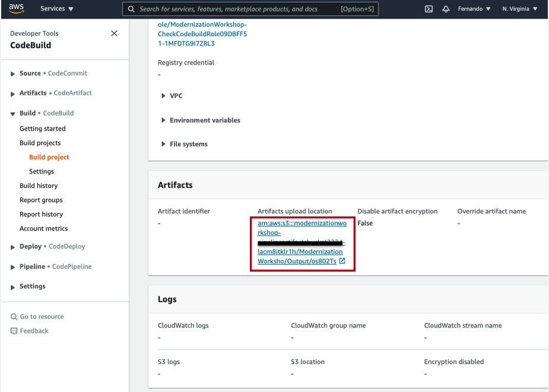Expand the Deploy CodeDeploy section
Viewport: 549px width, 392px height.
tap(12, 247)
